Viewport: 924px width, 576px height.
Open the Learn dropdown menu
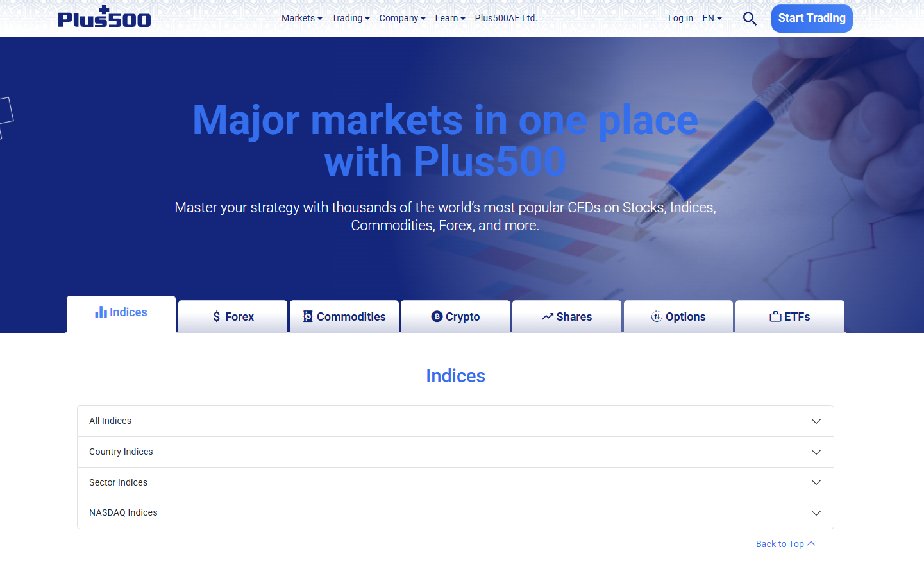(x=450, y=19)
